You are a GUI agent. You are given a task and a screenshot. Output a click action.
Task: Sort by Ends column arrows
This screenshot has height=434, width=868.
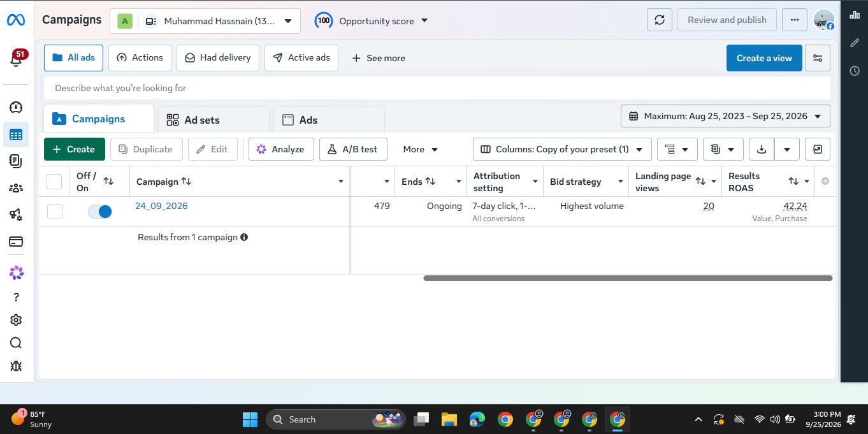(x=430, y=182)
